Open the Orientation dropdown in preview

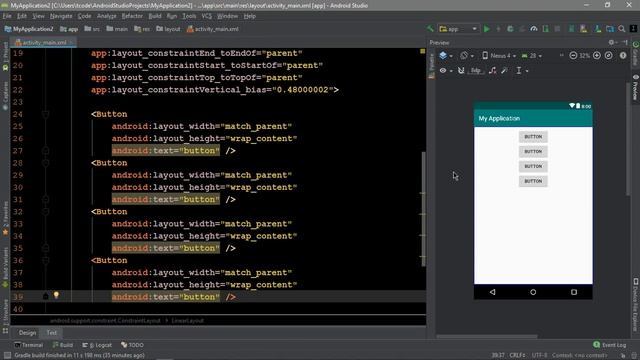[x=467, y=56]
